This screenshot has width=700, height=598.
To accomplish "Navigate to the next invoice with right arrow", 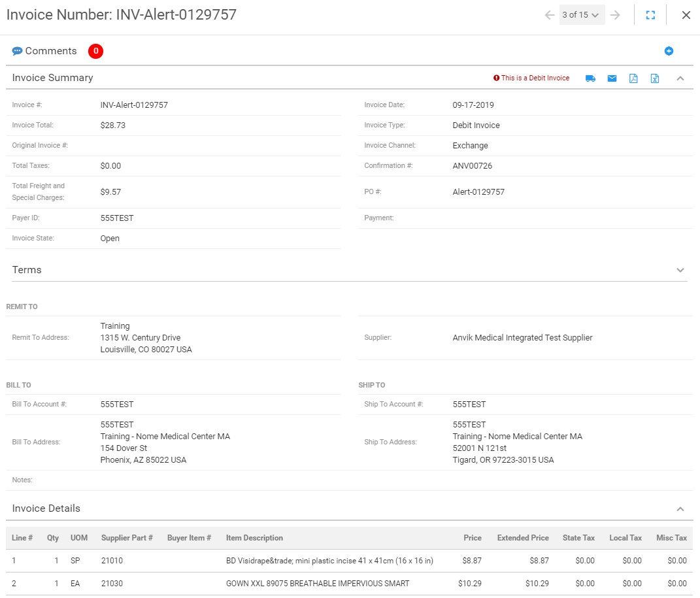I will pyautogui.click(x=614, y=14).
